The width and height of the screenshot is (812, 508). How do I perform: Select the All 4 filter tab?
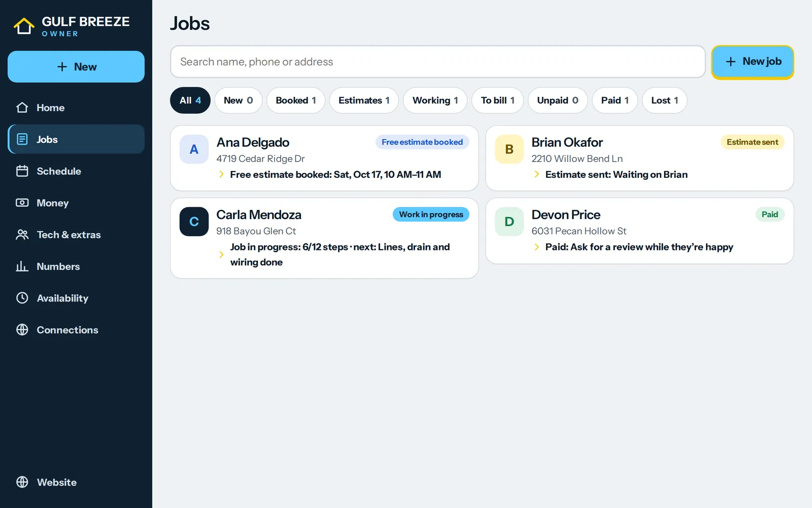pyautogui.click(x=190, y=101)
